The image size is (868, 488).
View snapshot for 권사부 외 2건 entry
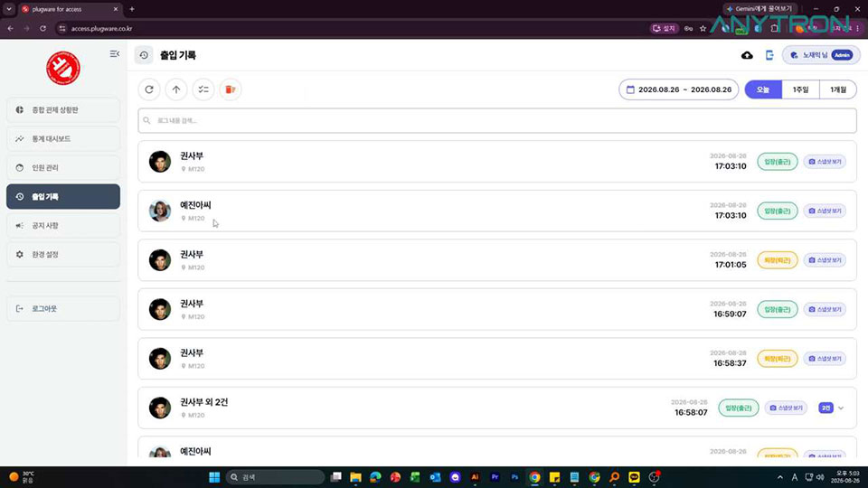pos(786,408)
